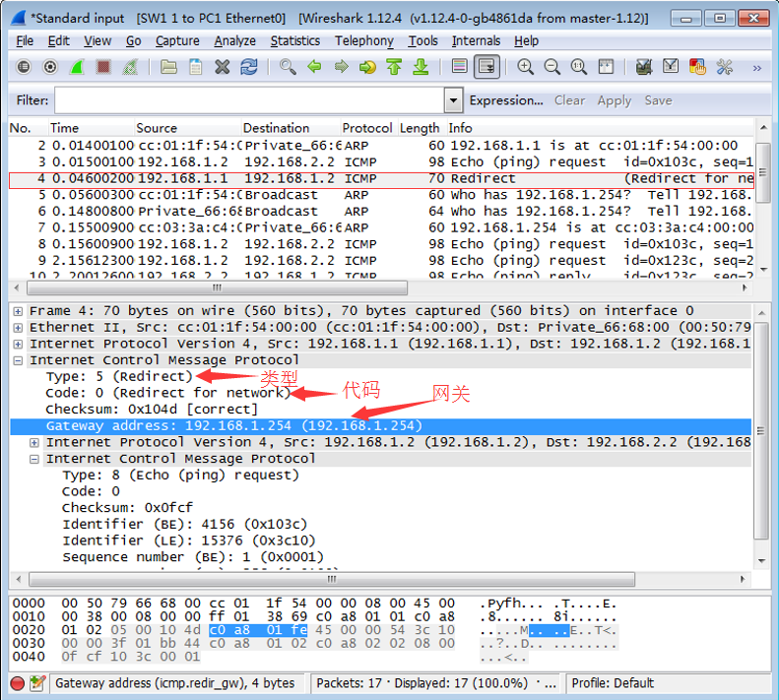Viewport: 779px width, 700px height.
Task: Go to packet number icon
Action: point(367,67)
